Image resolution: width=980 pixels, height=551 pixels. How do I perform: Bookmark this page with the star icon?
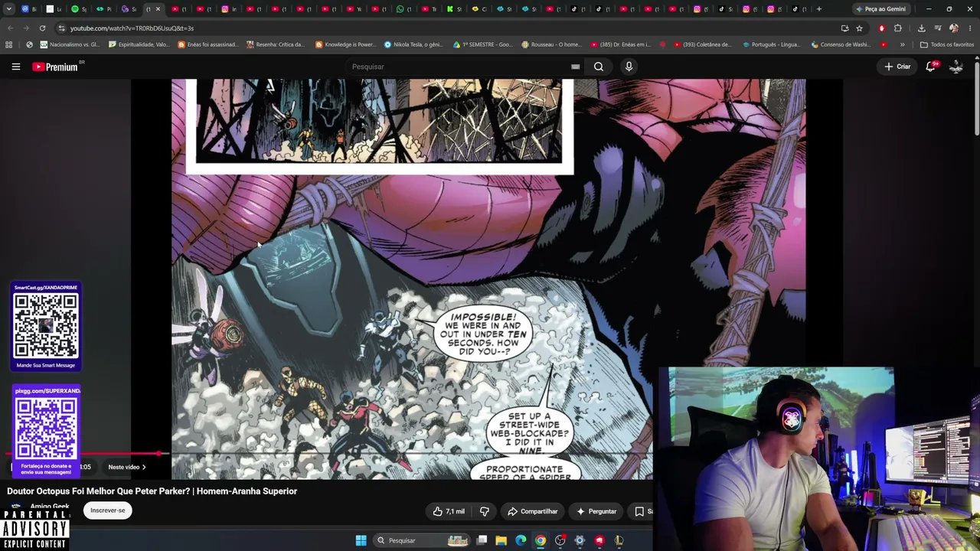(x=859, y=28)
